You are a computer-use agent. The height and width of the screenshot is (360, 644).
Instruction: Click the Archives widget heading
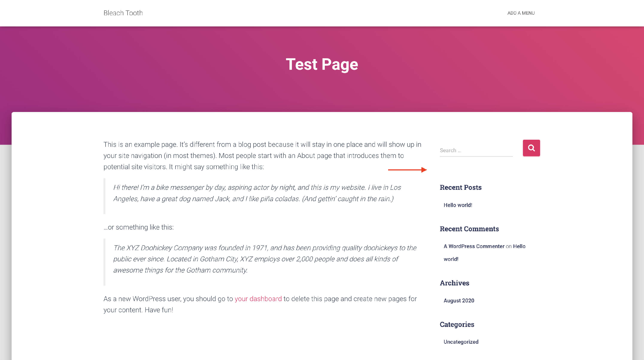pyautogui.click(x=454, y=283)
